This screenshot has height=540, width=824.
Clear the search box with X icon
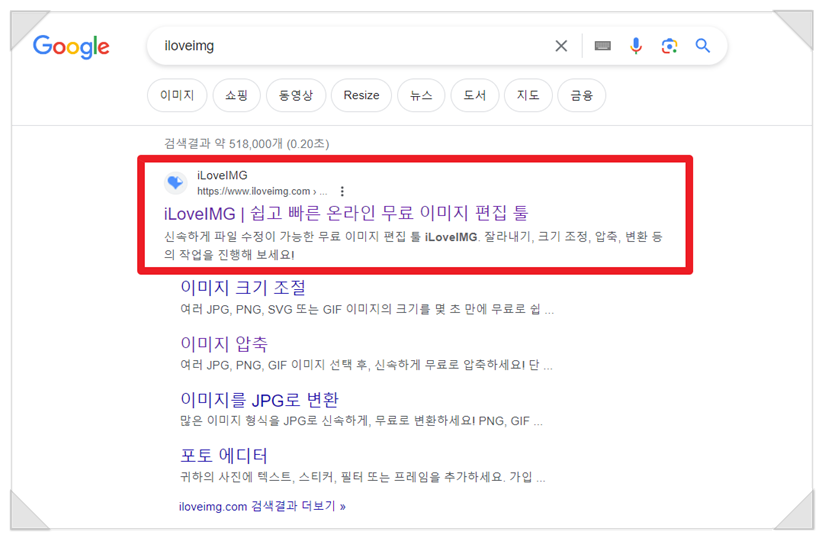point(561,46)
